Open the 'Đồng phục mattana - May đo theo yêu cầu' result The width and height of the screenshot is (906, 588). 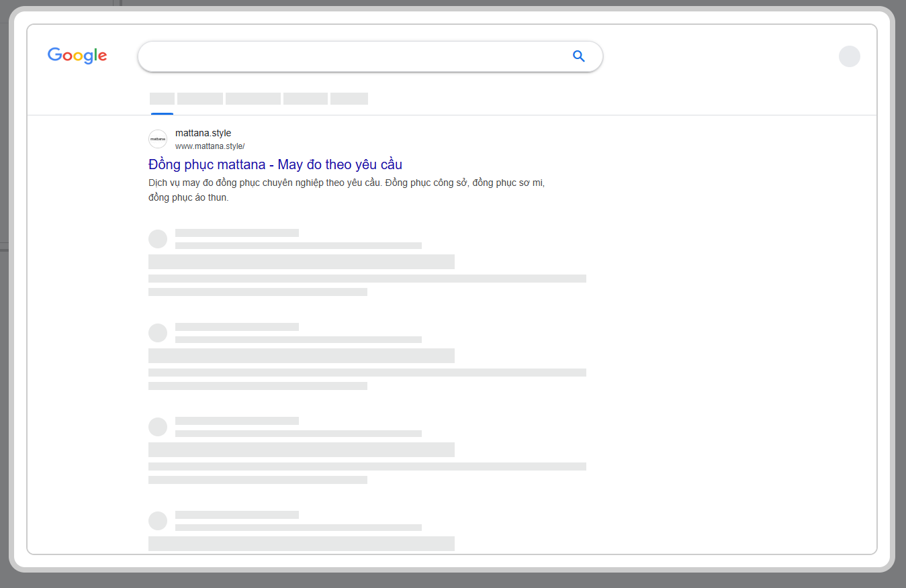pyautogui.click(x=275, y=164)
